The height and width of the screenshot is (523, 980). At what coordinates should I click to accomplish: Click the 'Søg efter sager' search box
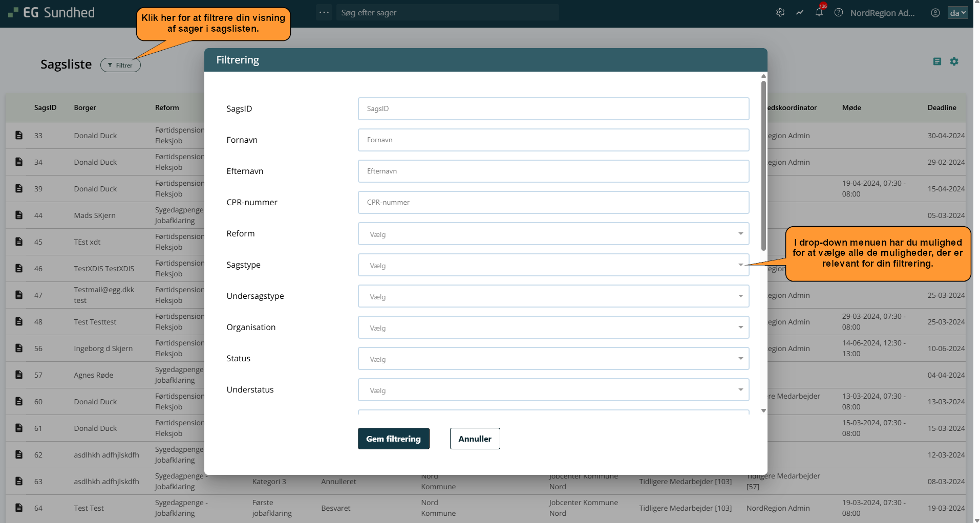(x=448, y=12)
